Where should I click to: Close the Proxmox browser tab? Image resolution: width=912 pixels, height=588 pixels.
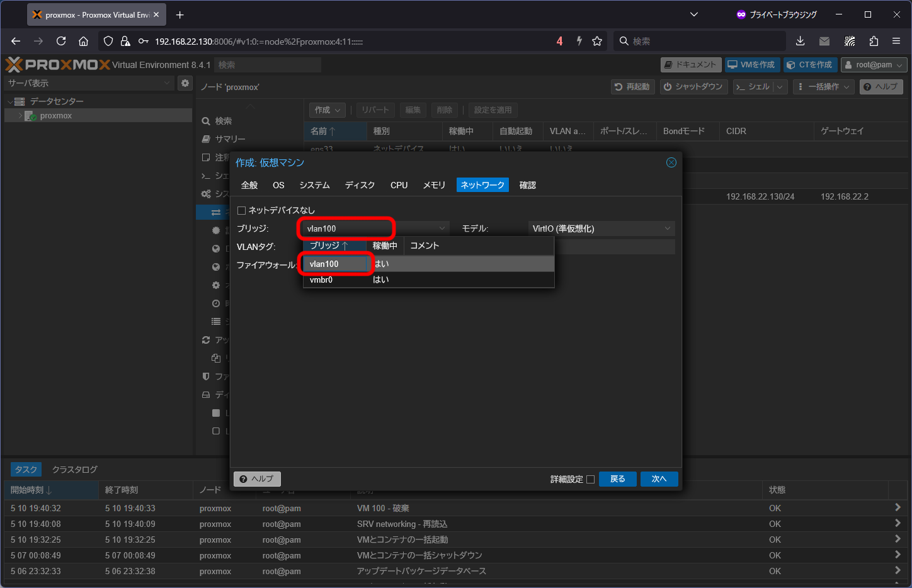click(x=156, y=14)
